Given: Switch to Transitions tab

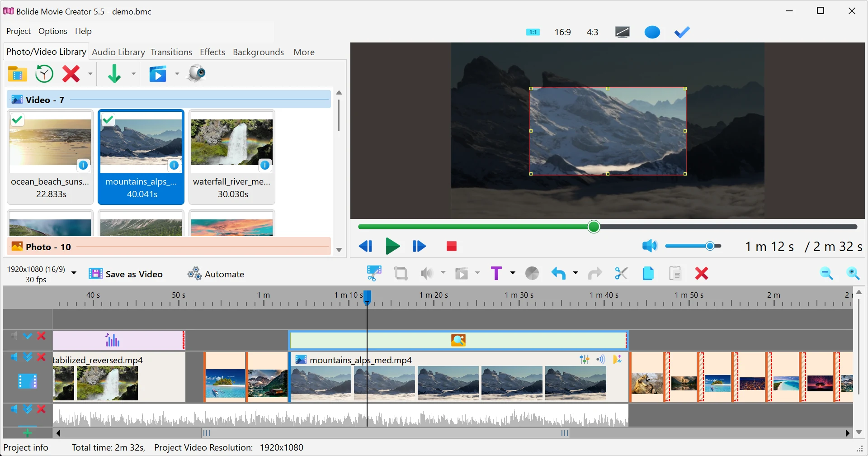Looking at the screenshot, I should [x=171, y=52].
